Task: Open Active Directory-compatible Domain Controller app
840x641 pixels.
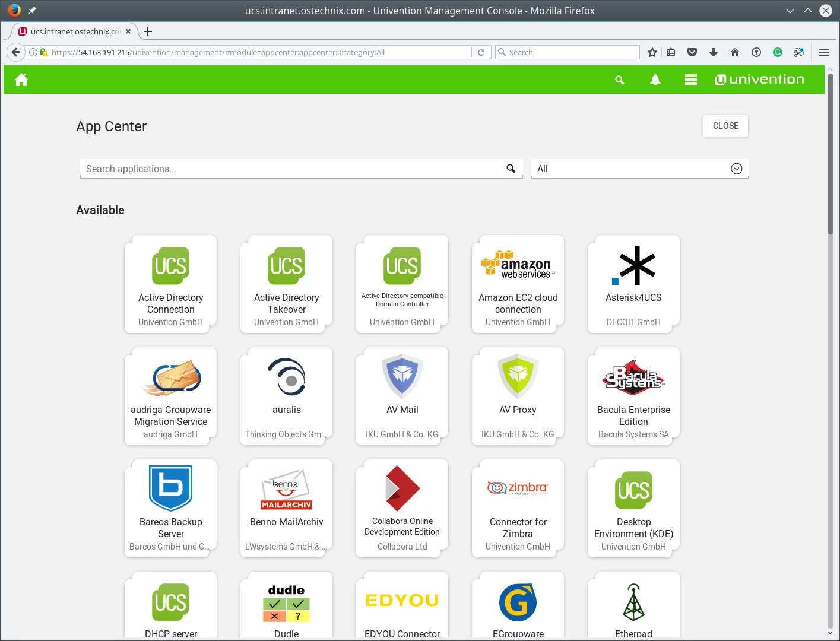Action: coord(402,284)
